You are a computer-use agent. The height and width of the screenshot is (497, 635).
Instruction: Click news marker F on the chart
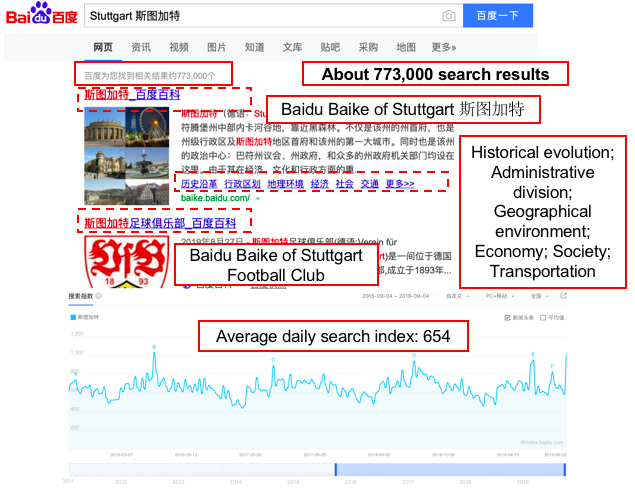[x=552, y=366]
